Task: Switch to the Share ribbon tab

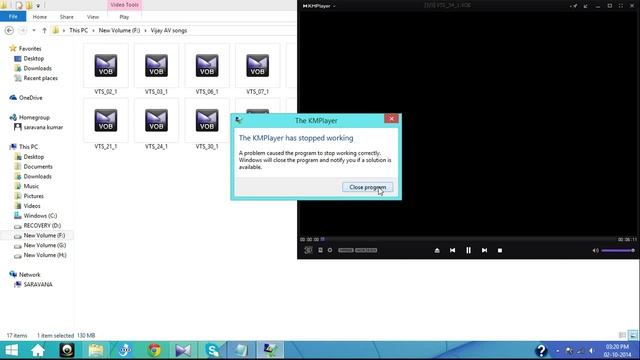Action: pos(67,17)
